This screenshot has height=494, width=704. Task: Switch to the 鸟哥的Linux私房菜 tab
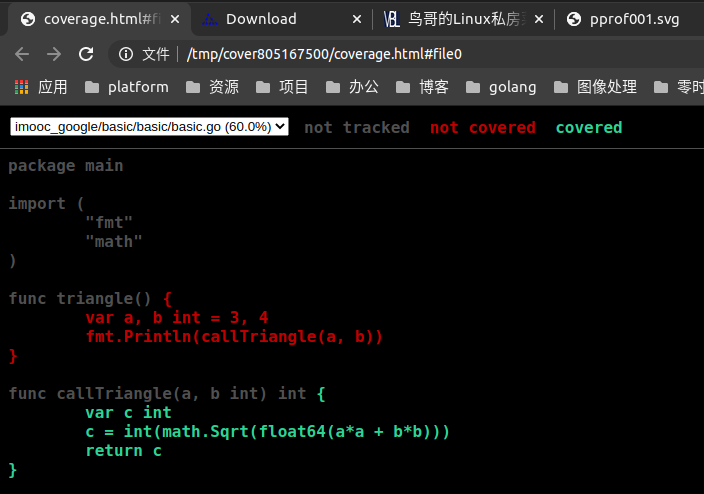tap(463, 19)
